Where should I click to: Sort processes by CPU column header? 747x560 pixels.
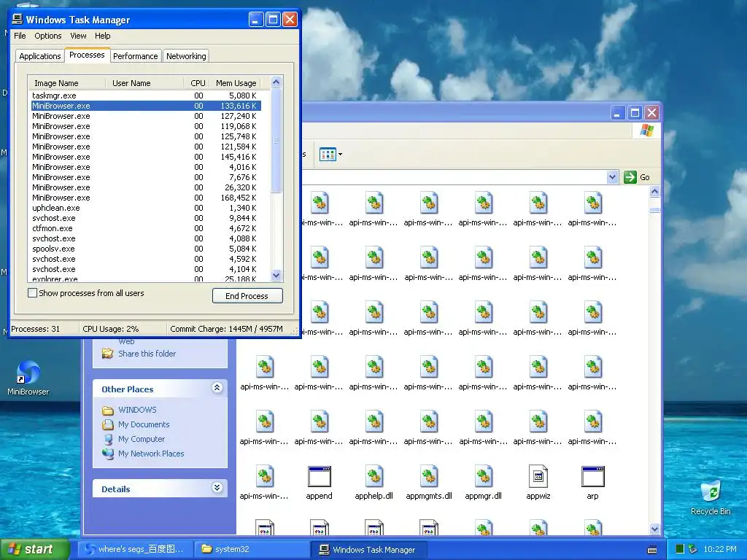[197, 83]
